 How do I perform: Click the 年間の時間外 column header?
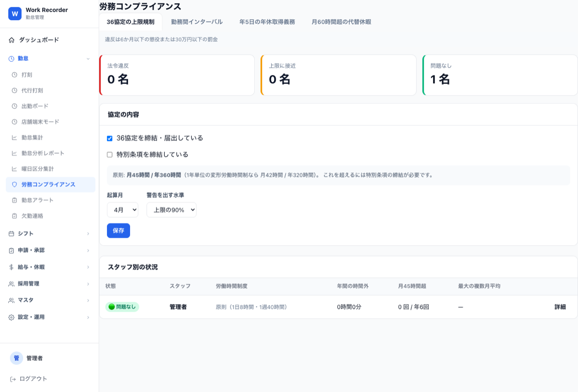point(353,286)
